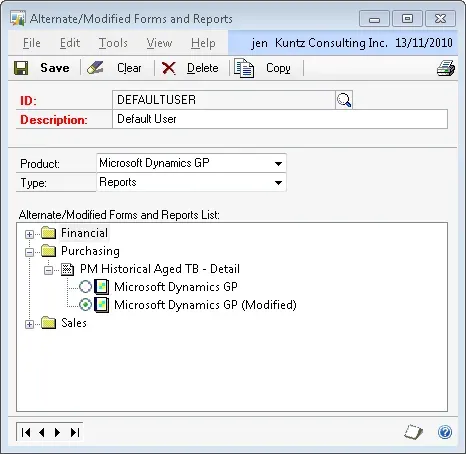
Task: Click the PM Historical Aged TB report icon
Action: tap(68, 269)
